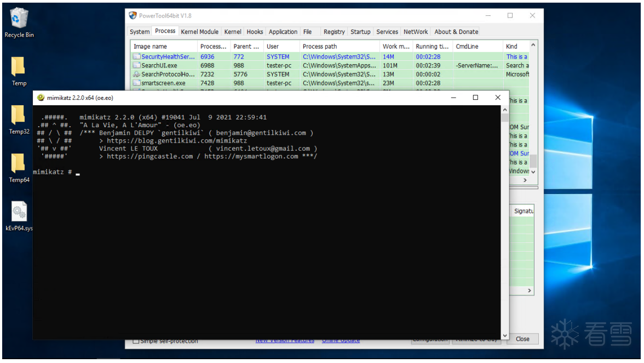Viewport: 644px width, 363px height.
Task: Select the Temp32 folder icon
Action: [x=18, y=115]
